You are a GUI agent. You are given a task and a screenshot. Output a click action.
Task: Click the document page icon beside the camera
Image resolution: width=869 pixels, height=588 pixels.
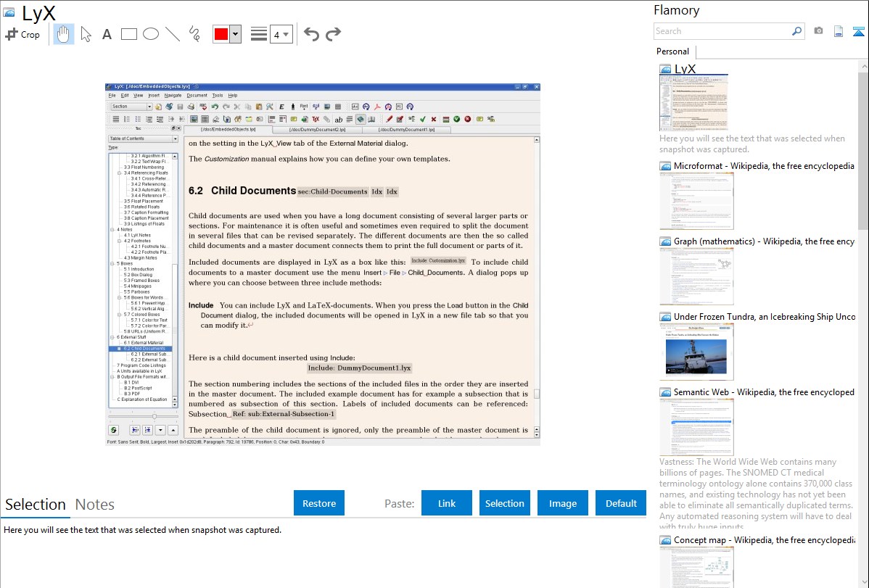[x=839, y=31]
